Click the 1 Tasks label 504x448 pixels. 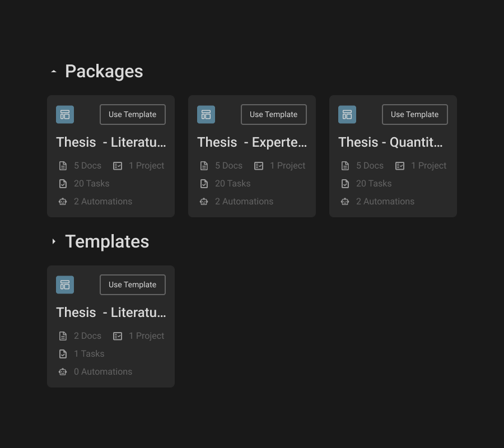point(89,354)
